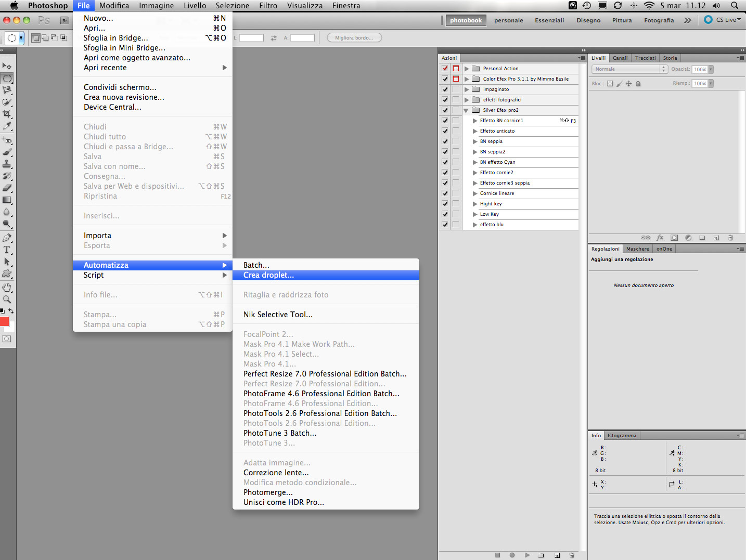This screenshot has height=560, width=746.
Task: Select the Type tool
Action: click(x=7, y=250)
